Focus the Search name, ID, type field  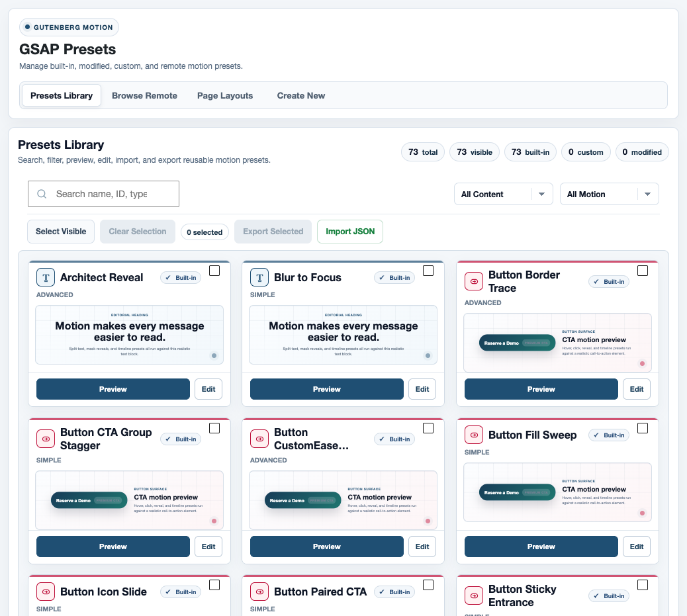pyautogui.click(x=103, y=194)
